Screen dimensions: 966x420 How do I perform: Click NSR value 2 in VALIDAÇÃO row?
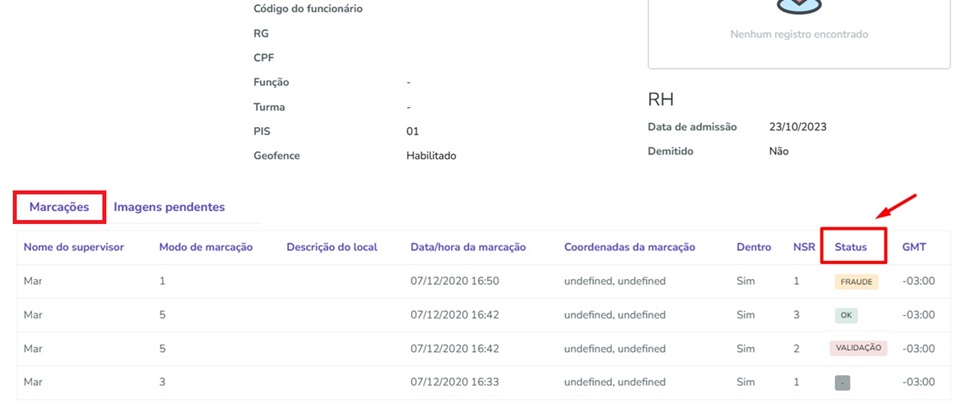(797, 349)
